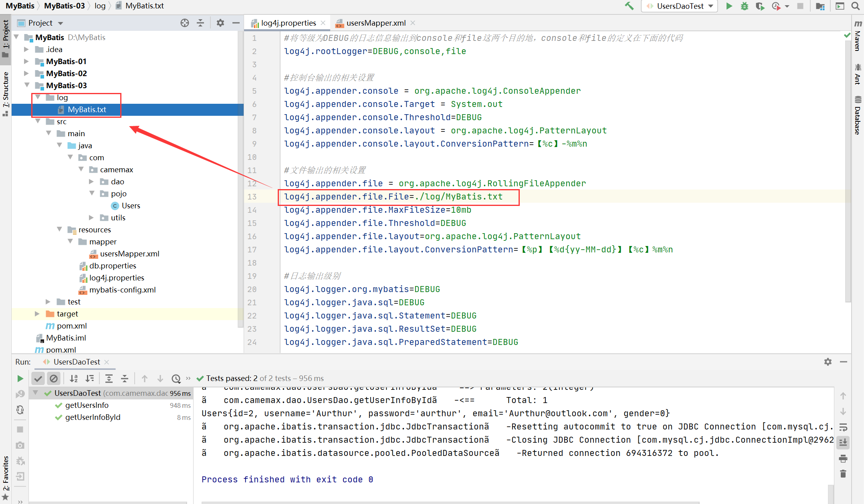
Task: Select the Users class in pojo
Action: pyautogui.click(x=131, y=206)
